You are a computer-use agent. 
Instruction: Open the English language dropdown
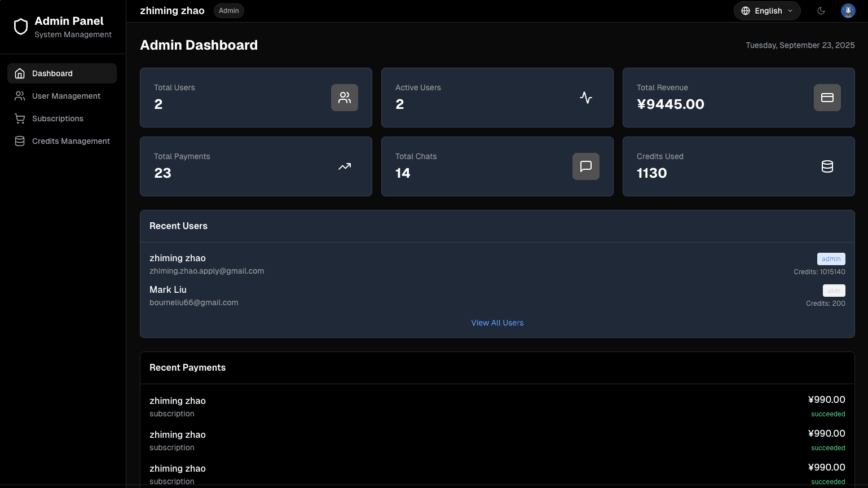[767, 10]
